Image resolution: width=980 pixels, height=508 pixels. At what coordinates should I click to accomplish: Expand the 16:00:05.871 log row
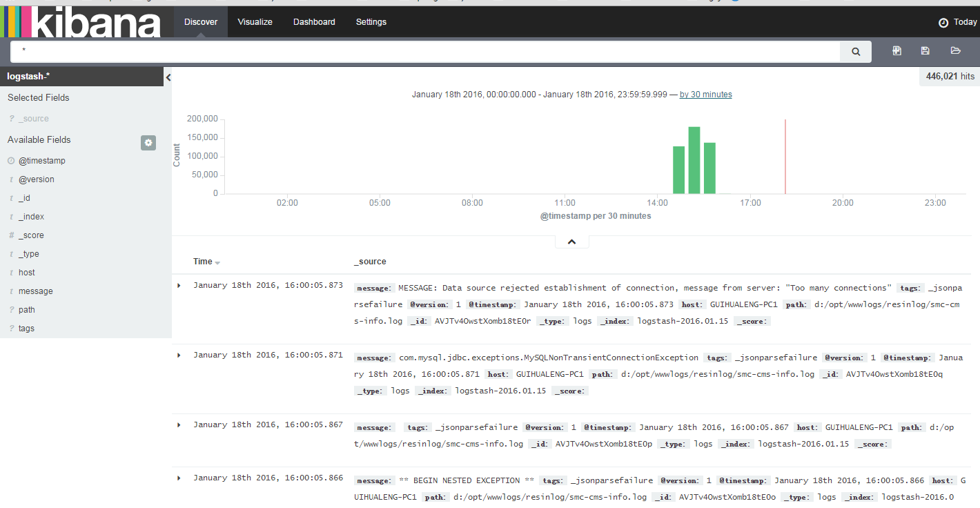(x=179, y=355)
